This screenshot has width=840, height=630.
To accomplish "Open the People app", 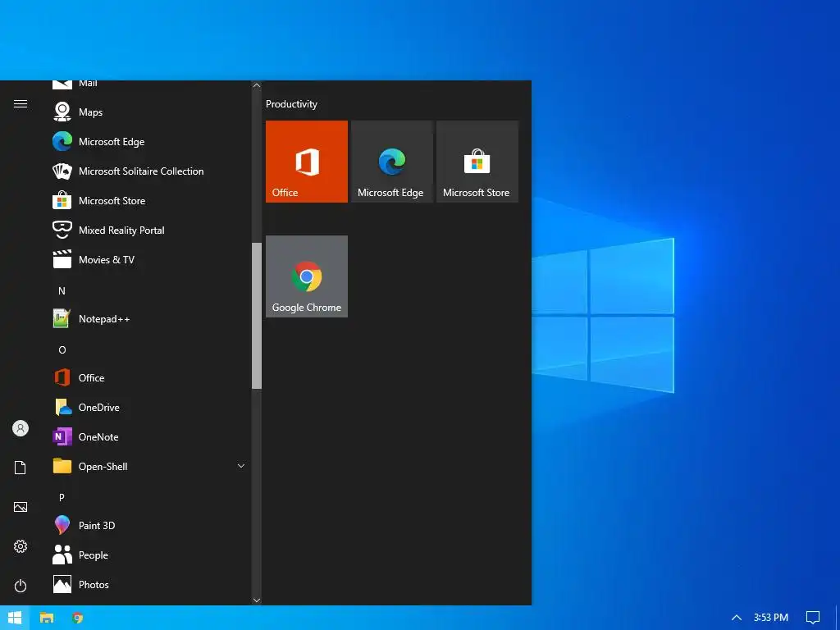I will (x=150, y=555).
